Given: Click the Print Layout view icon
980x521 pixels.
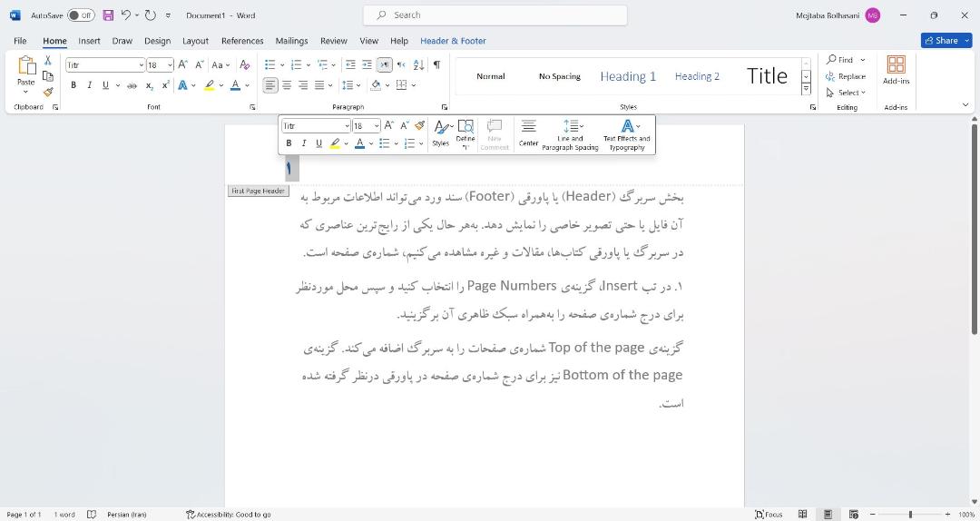Looking at the screenshot, I should coord(828,514).
